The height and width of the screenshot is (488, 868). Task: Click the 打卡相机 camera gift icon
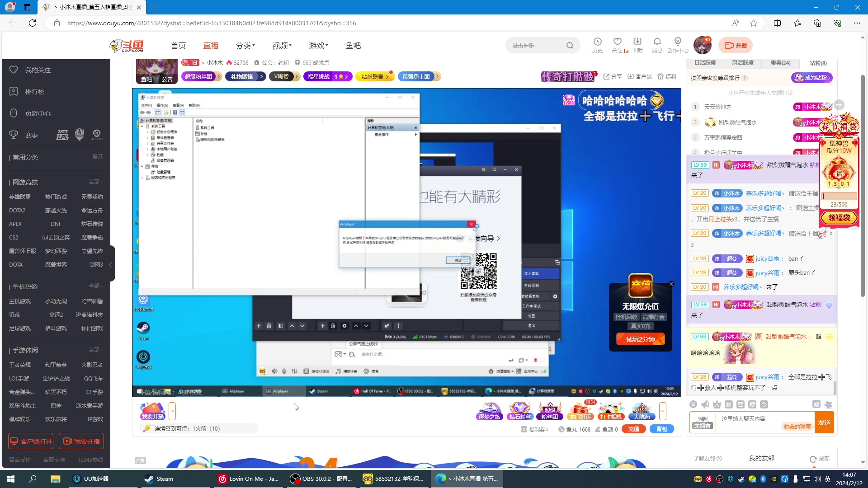[x=611, y=411]
